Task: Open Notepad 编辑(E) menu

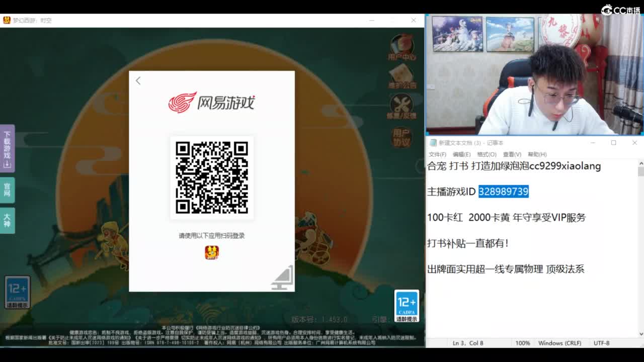Action: point(461,154)
